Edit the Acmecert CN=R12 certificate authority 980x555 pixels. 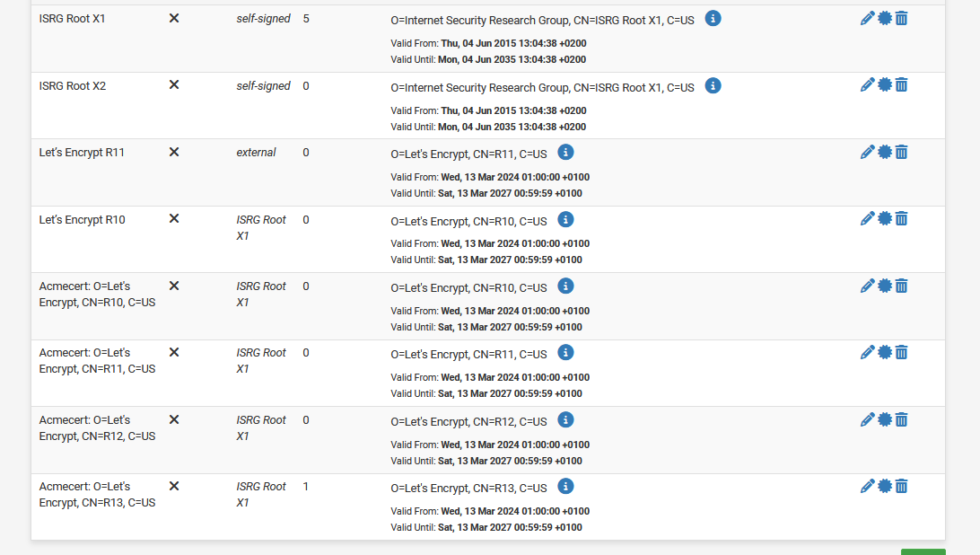tap(867, 419)
